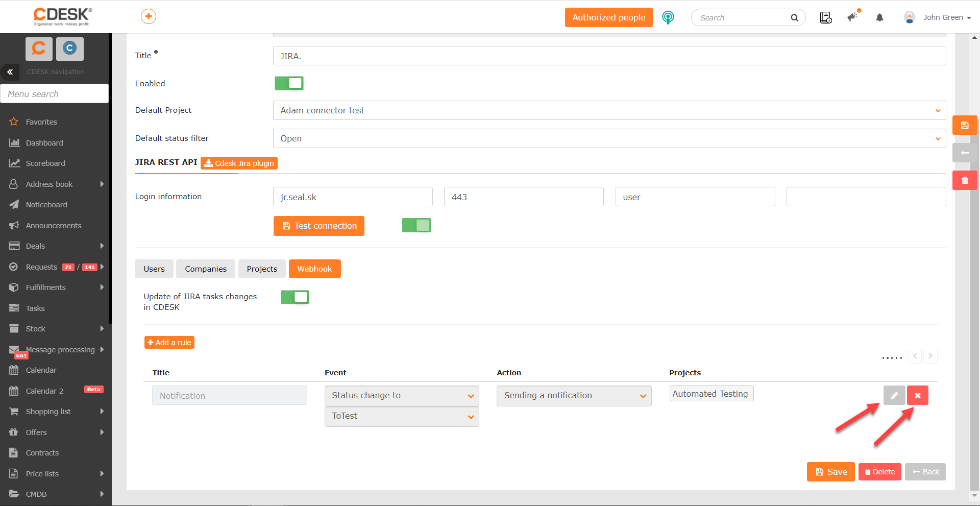Open the Sending a notification action dropdown
This screenshot has height=506, width=980.
coord(574,396)
